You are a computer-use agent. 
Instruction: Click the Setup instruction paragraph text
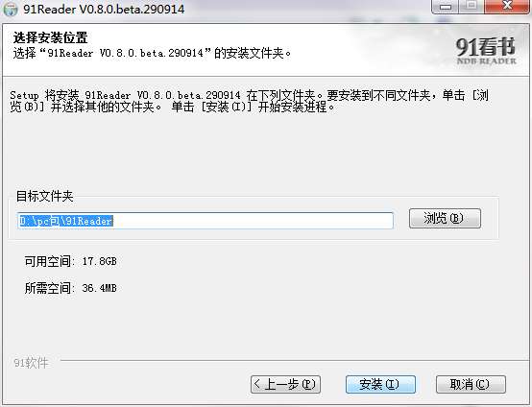(x=250, y=101)
